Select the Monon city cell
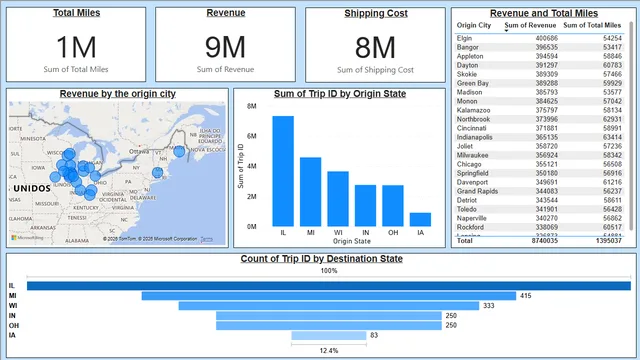Image resolution: width=640 pixels, height=360 pixels. 467,101
